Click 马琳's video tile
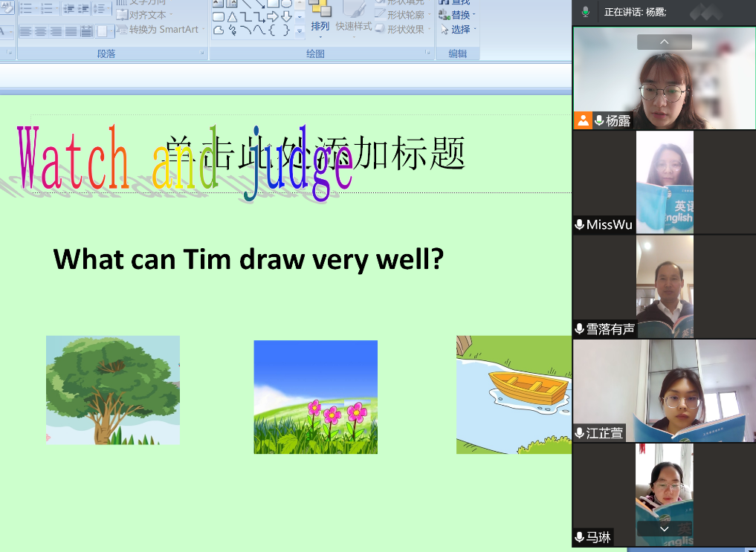 (x=665, y=495)
